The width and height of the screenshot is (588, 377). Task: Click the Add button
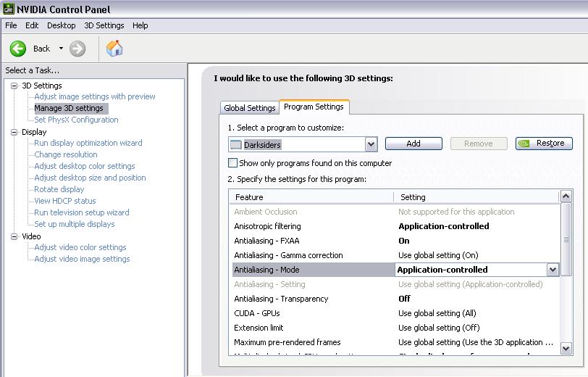[413, 144]
